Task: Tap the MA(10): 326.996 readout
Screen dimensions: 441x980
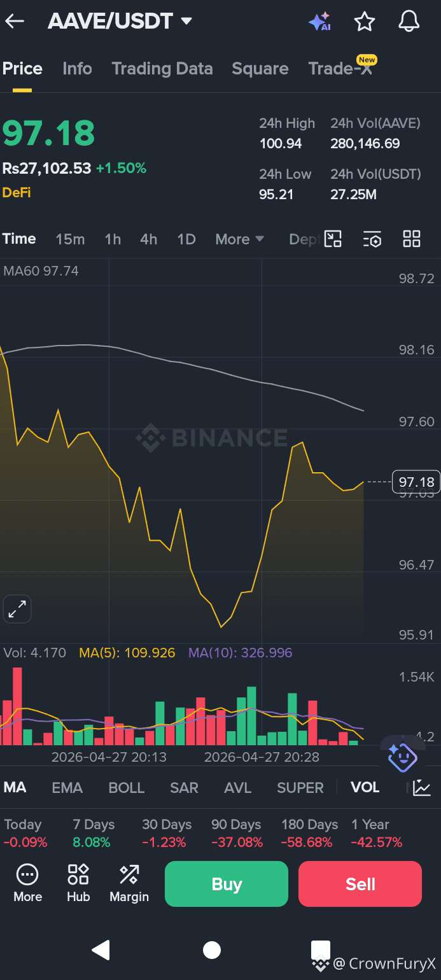Action: [x=241, y=653]
